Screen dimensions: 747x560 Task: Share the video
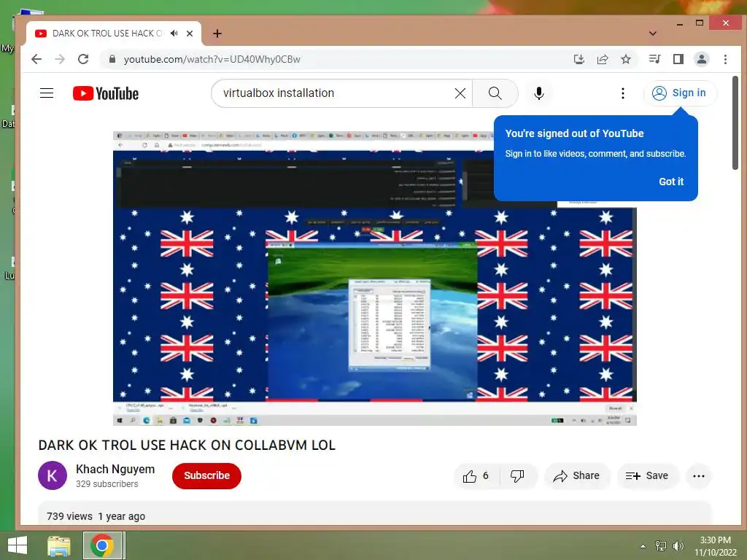[577, 475]
